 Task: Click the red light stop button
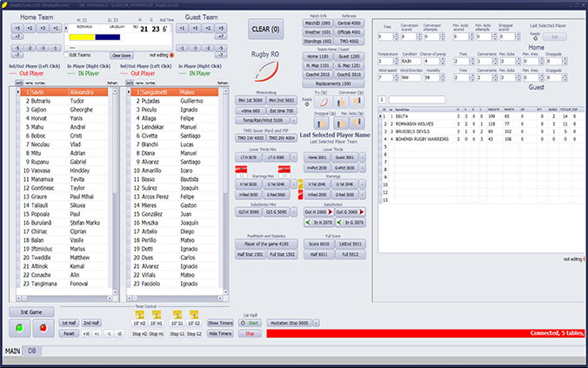[43, 328]
